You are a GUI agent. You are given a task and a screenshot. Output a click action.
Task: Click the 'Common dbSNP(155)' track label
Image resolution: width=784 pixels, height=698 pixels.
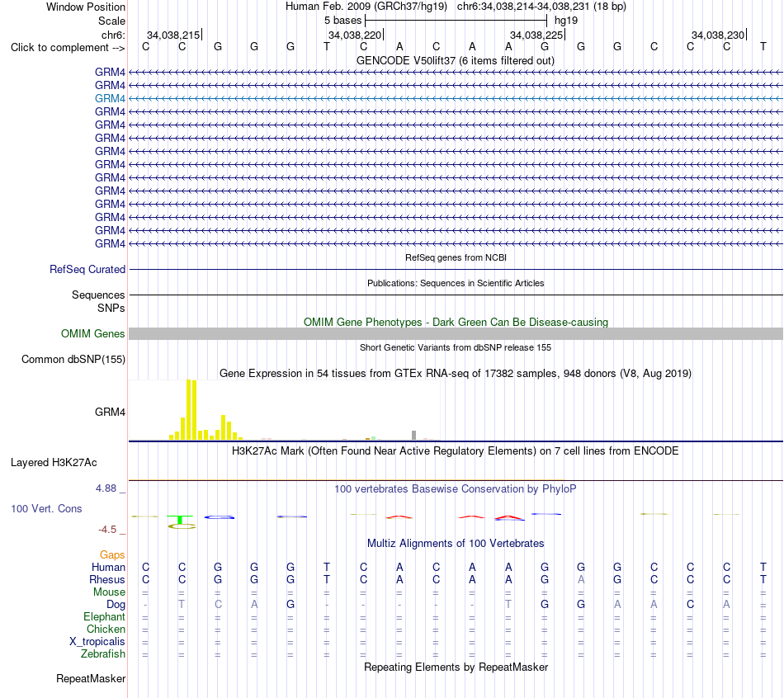(x=73, y=359)
